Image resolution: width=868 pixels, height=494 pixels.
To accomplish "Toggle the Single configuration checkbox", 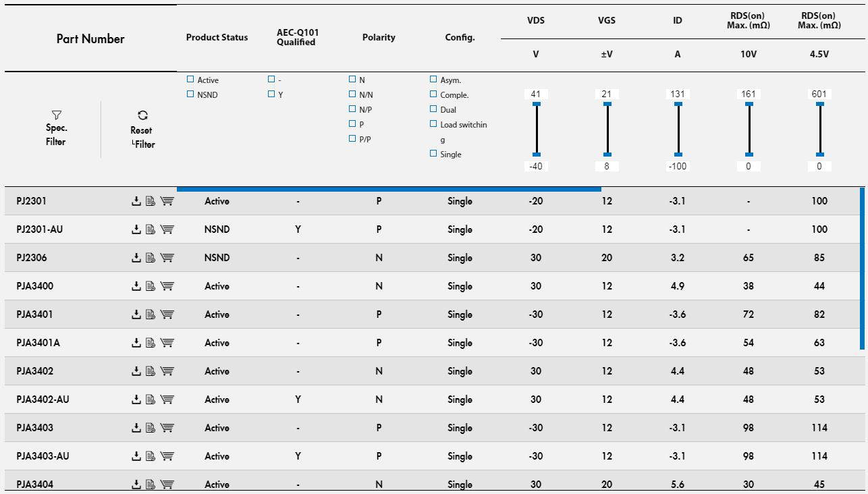I will (433, 154).
